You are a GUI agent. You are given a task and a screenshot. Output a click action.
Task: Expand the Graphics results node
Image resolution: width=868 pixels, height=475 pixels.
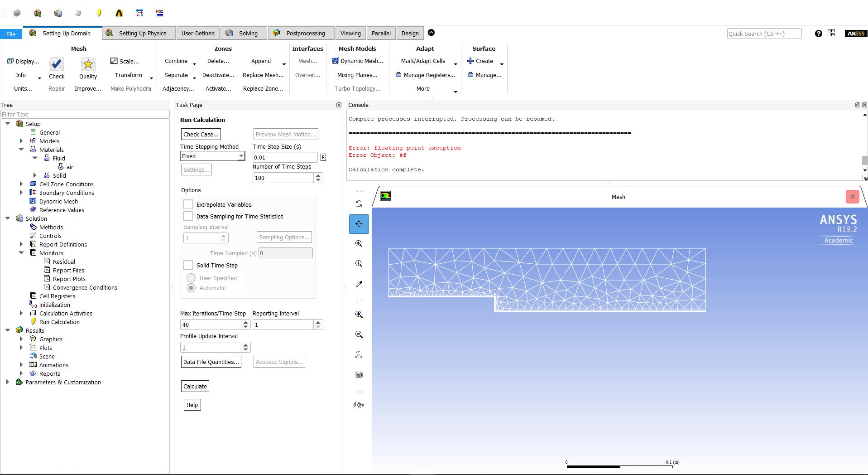[21, 339]
